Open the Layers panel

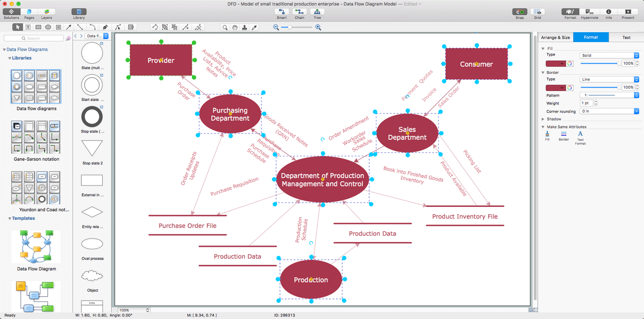click(47, 14)
